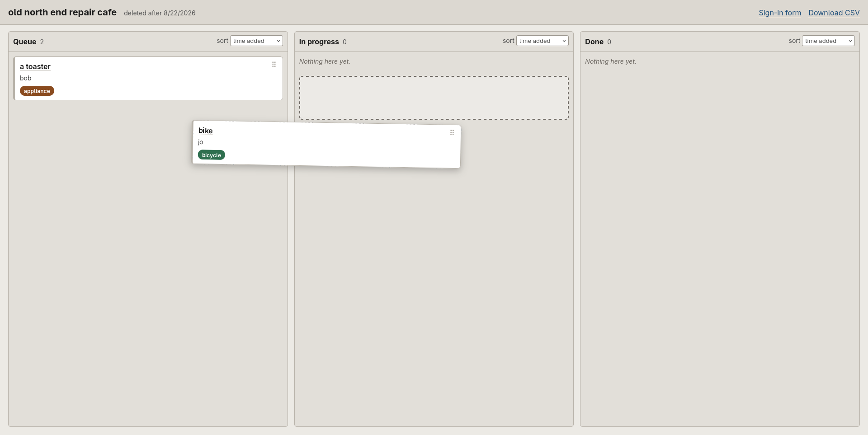Click the 'old north end repair cafe' title
The height and width of the screenshot is (435, 868).
pyautogui.click(x=62, y=12)
